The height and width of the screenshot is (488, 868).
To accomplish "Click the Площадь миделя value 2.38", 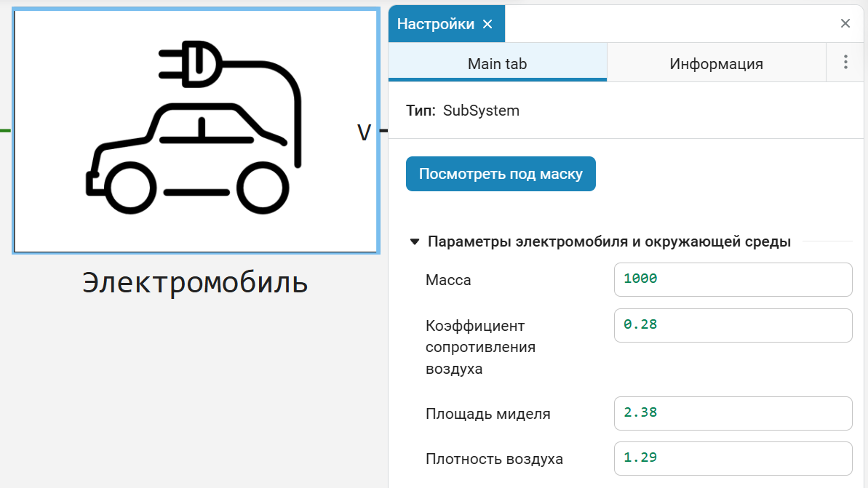I will pyautogui.click(x=733, y=412).
